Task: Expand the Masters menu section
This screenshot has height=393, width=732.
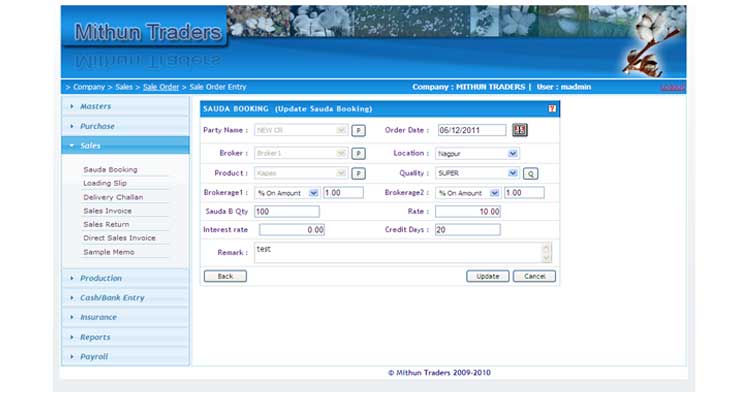Action: tap(125, 106)
